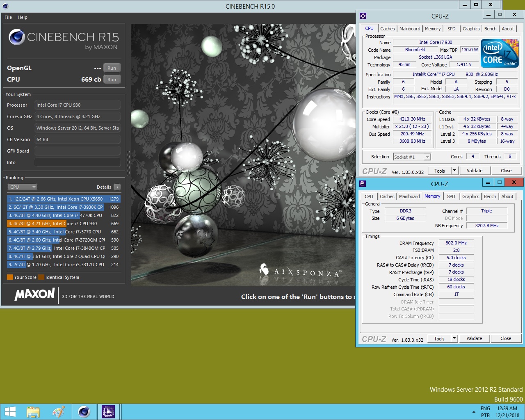Expand Tools dropdown arrow in top CPU-Z
This screenshot has width=525, height=420.
[x=454, y=171]
